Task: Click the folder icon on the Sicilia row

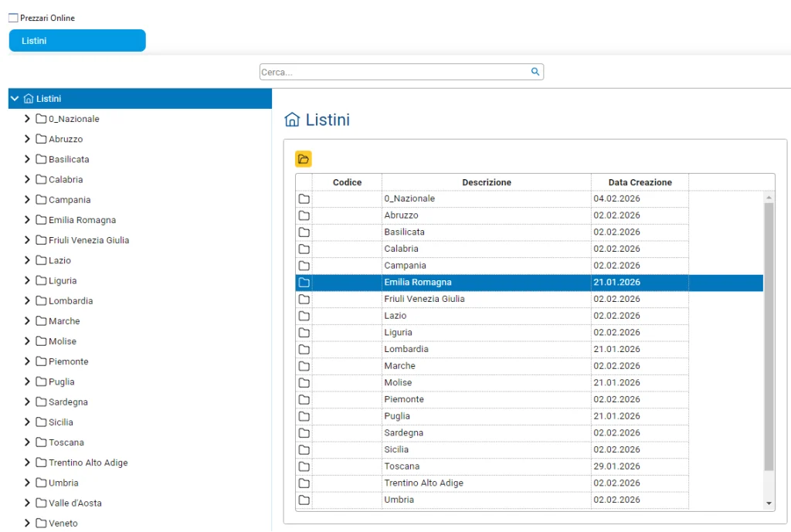Action: pyautogui.click(x=304, y=449)
